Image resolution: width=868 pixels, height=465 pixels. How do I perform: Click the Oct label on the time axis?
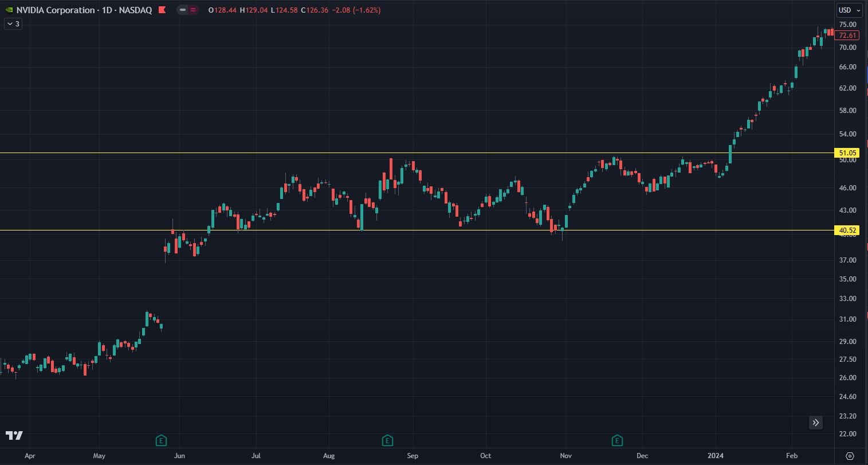[485, 456]
